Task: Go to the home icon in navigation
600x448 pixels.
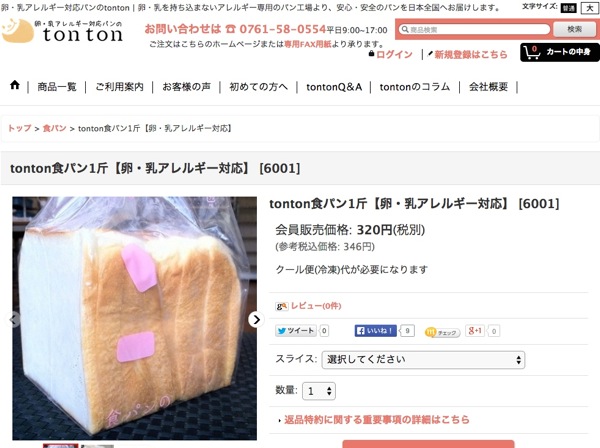Action: 15,85
